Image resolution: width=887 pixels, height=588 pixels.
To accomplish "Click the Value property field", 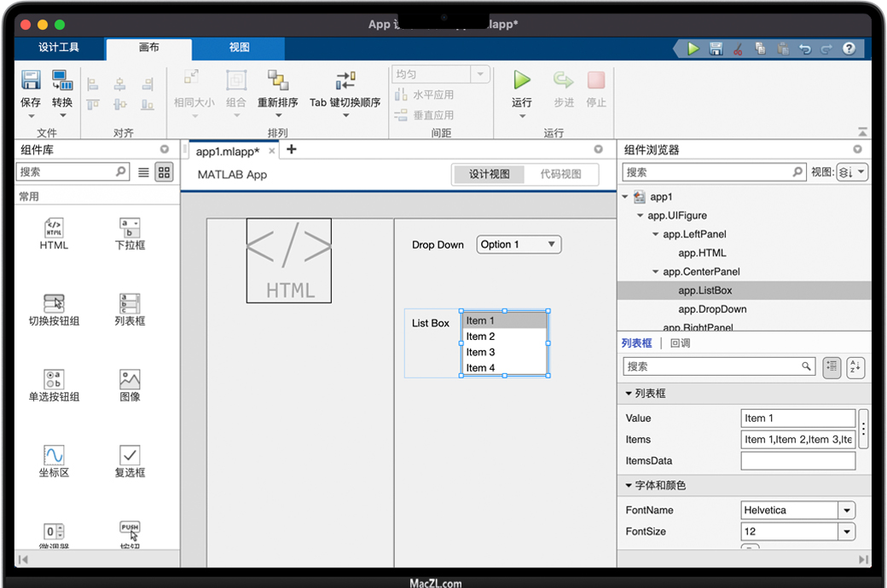I will (797, 418).
